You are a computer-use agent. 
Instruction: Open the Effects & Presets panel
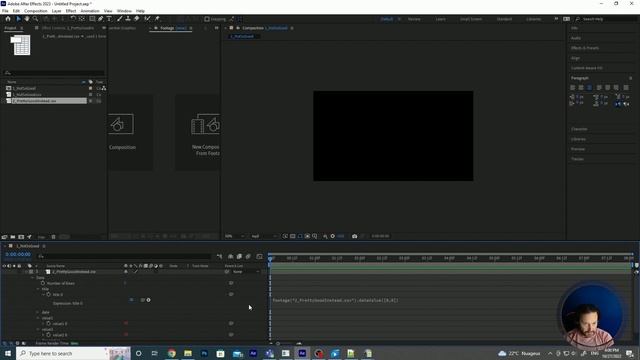585,48
